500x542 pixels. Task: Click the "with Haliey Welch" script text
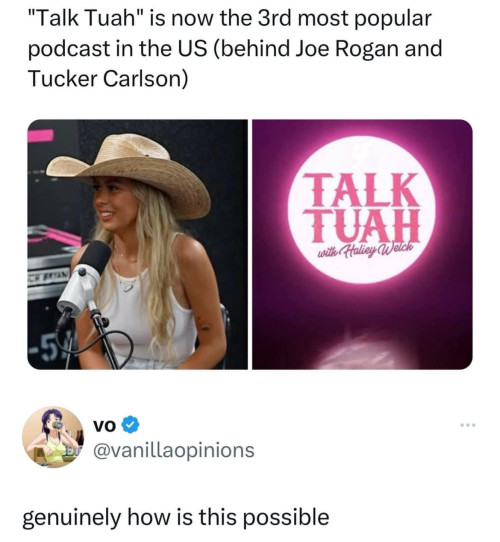[x=360, y=249]
